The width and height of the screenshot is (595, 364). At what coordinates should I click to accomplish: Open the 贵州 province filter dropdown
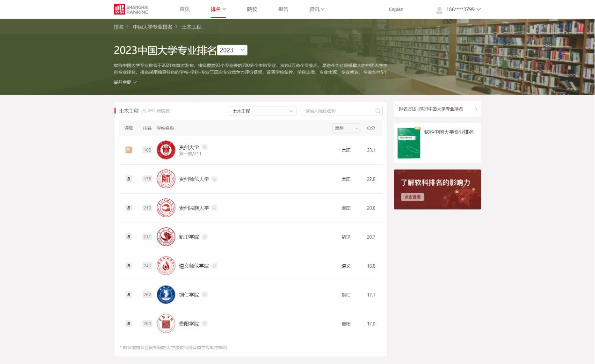[x=346, y=128]
